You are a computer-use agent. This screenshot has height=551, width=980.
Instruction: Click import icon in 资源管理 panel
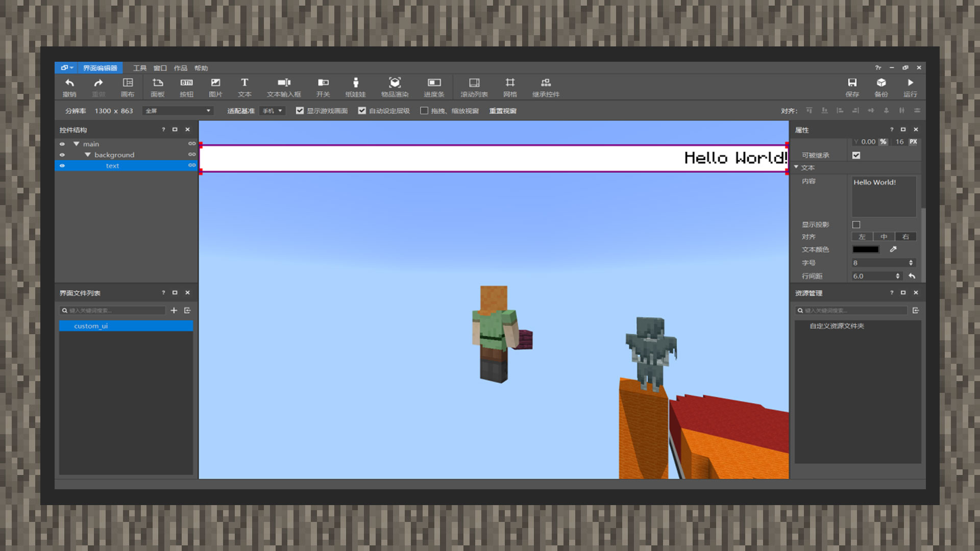click(916, 310)
